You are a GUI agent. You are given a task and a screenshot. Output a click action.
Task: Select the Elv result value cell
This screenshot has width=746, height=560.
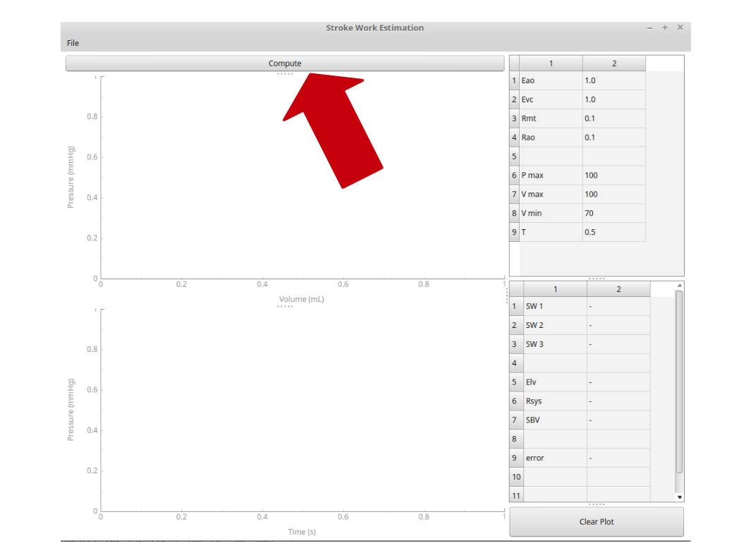click(x=618, y=382)
